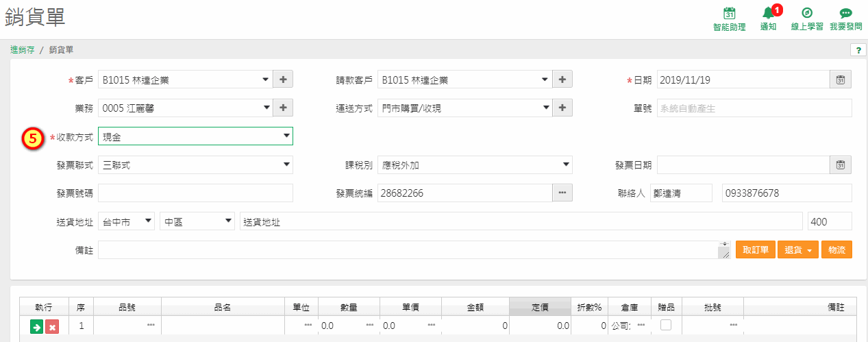Click the 品名 cell in row 1
This screenshot has width=868, height=342.
(223, 326)
